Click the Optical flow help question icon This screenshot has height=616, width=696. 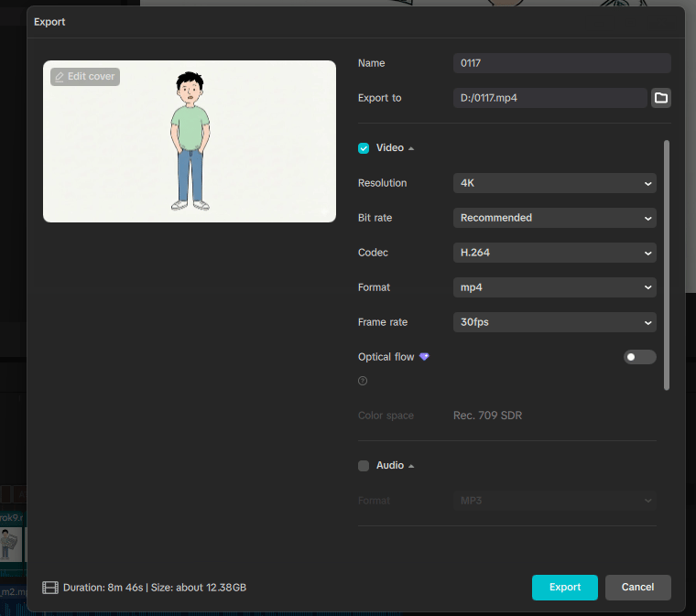[x=363, y=381]
